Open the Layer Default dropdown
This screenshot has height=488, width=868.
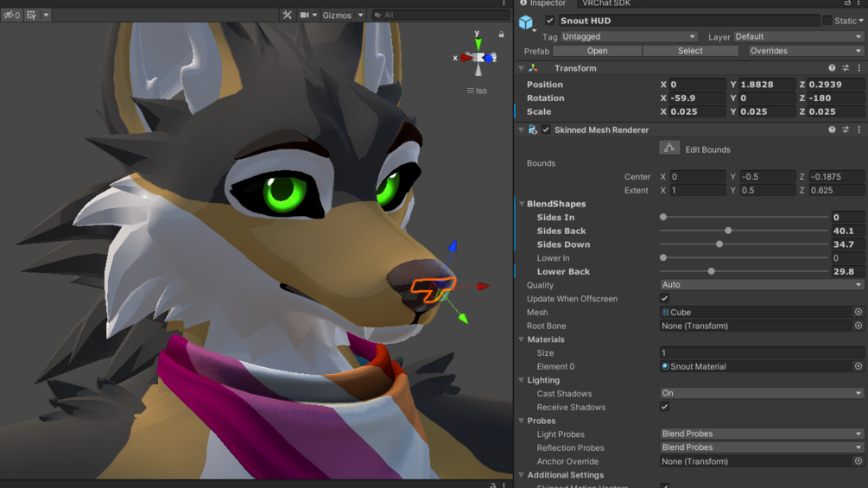coord(798,36)
